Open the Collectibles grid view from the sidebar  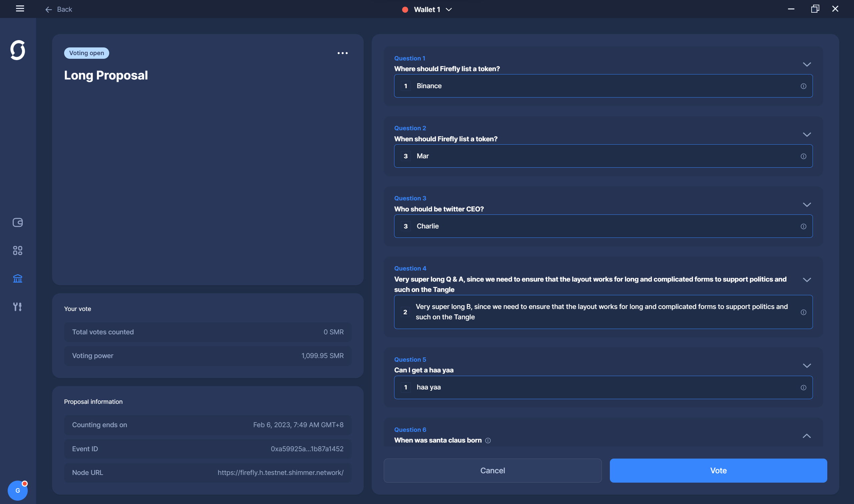point(18,250)
